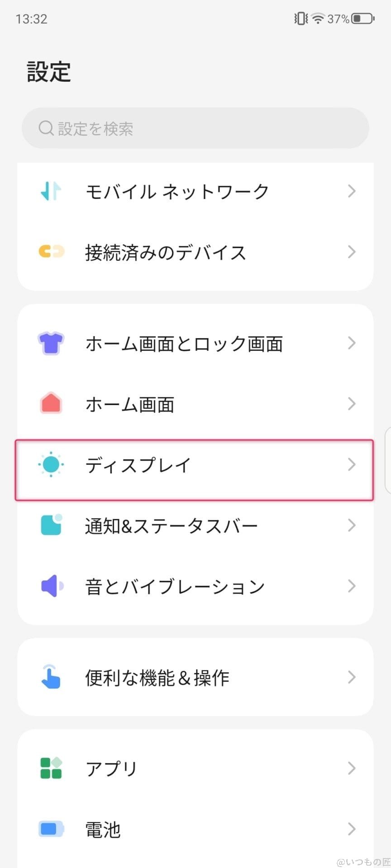
Task: Tap the blue battery settings icon
Action: [51, 829]
